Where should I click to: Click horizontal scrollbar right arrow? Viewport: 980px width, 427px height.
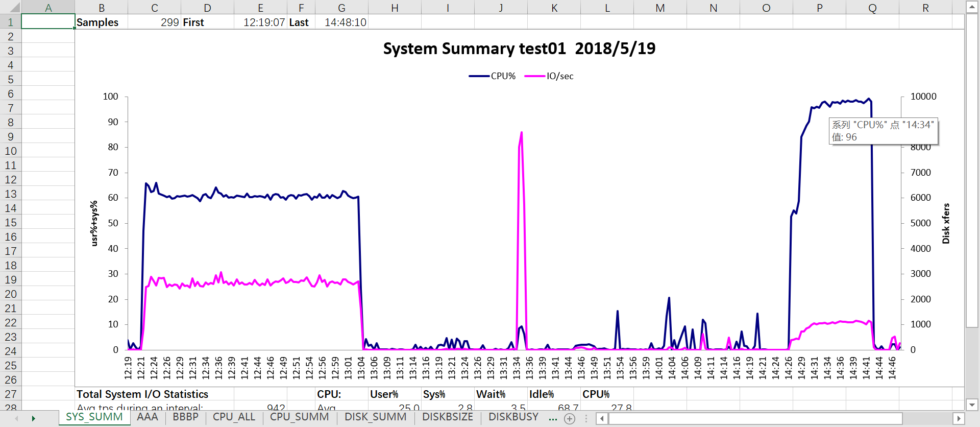point(959,419)
